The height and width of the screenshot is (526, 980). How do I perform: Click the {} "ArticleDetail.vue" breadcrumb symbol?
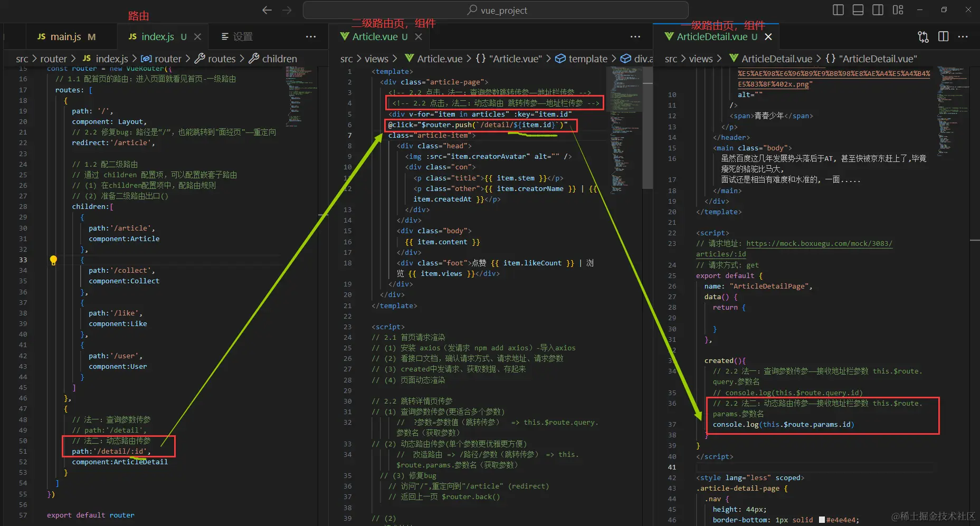tap(871, 59)
